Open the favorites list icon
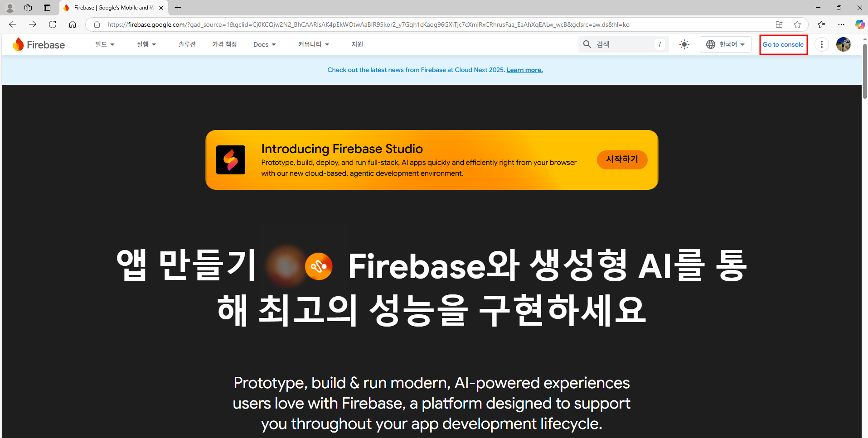Screen dimensions: 868x438 [x=821, y=24]
